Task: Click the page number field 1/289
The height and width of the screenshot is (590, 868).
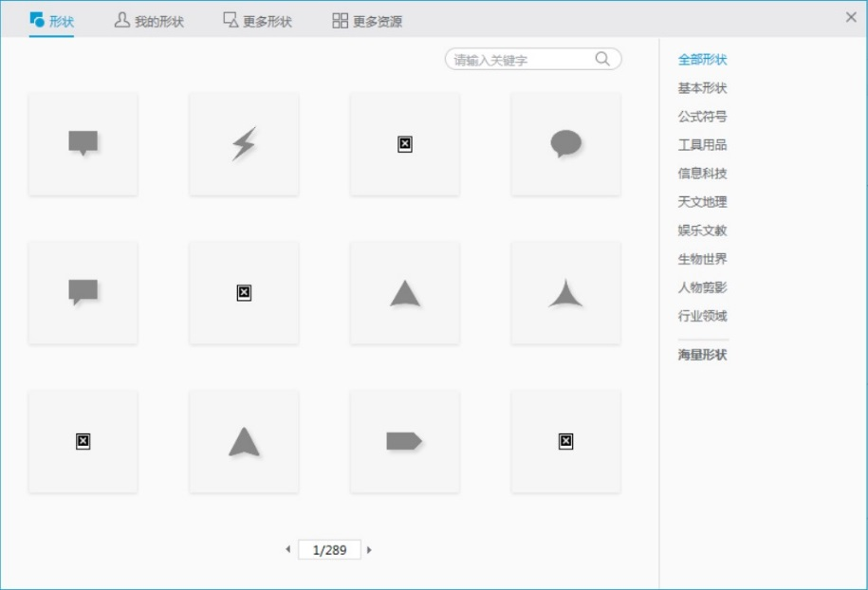Action: (329, 550)
